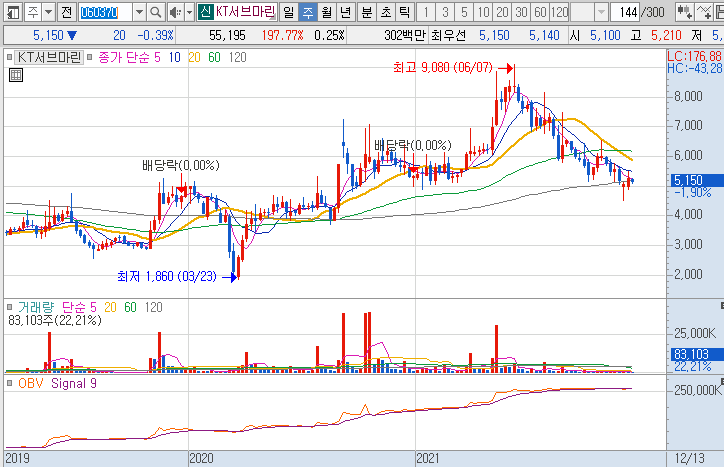Click the red 197.77% value
Image resolution: width=724 pixels, height=467 pixels.
pos(282,35)
